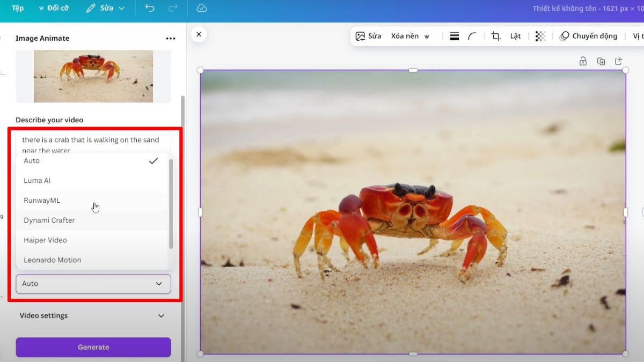Image resolution: width=644 pixels, height=362 pixels.
Task: Click the video description text field
Action: coord(93,141)
